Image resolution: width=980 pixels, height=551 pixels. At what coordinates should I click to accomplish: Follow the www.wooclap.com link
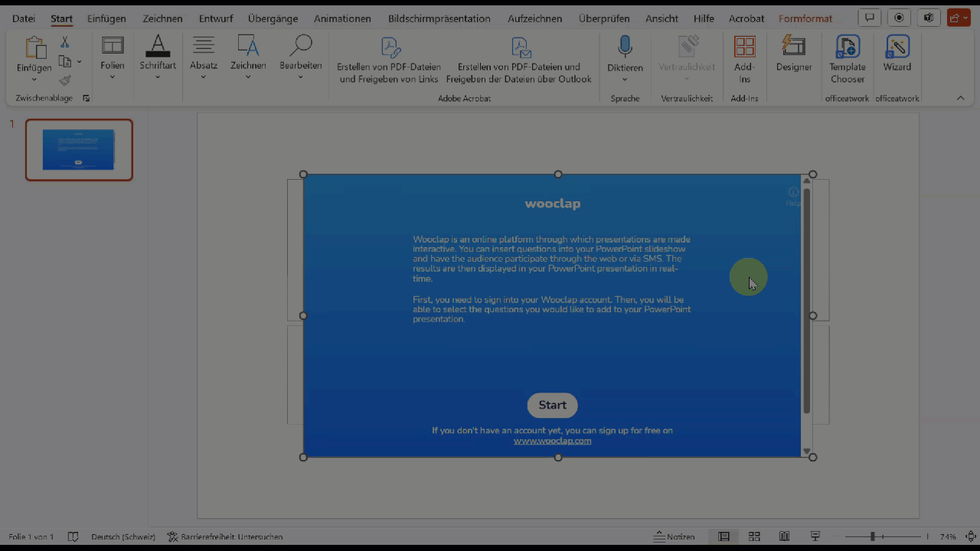pyautogui.click(x=552, y=441)
